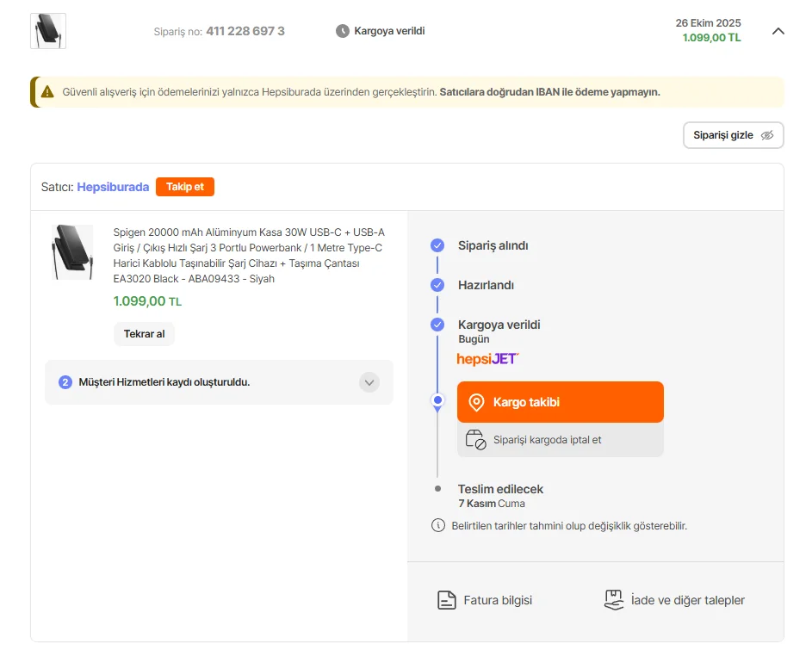
Task: Click the Kargoya verildi header status
Action: tap(389, 31)
